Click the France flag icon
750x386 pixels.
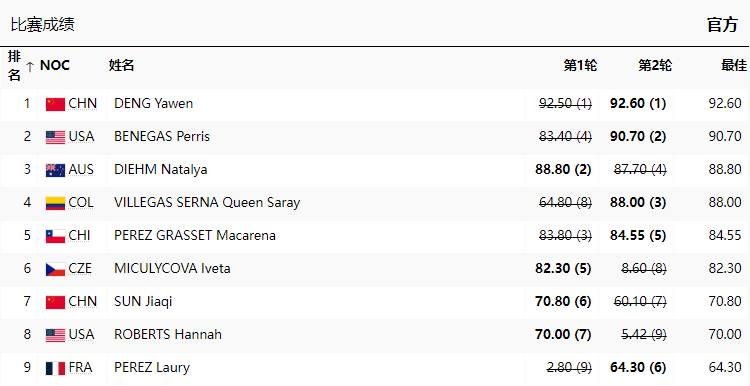click(55, 368)
